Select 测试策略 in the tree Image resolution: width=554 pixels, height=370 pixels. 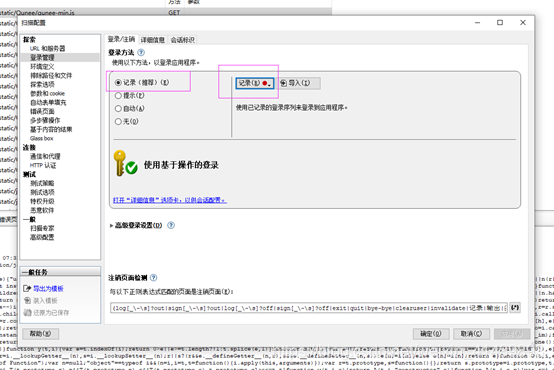[42, 183]
